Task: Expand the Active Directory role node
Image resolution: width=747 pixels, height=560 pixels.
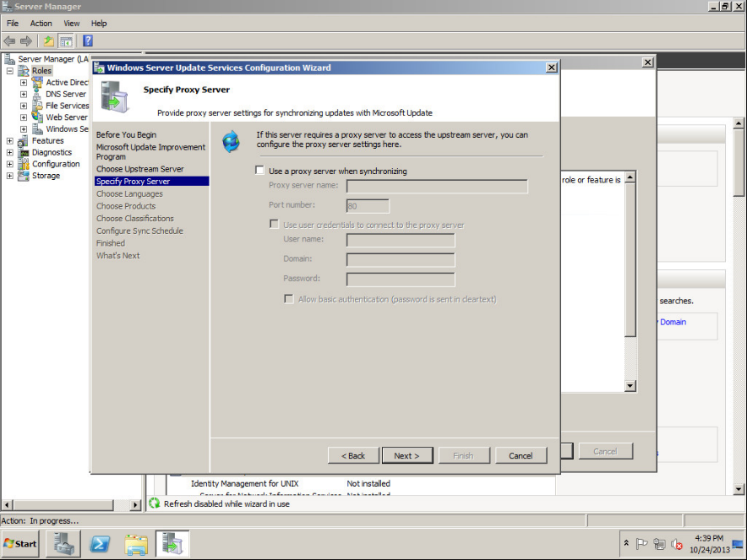Action: (24, 83)
